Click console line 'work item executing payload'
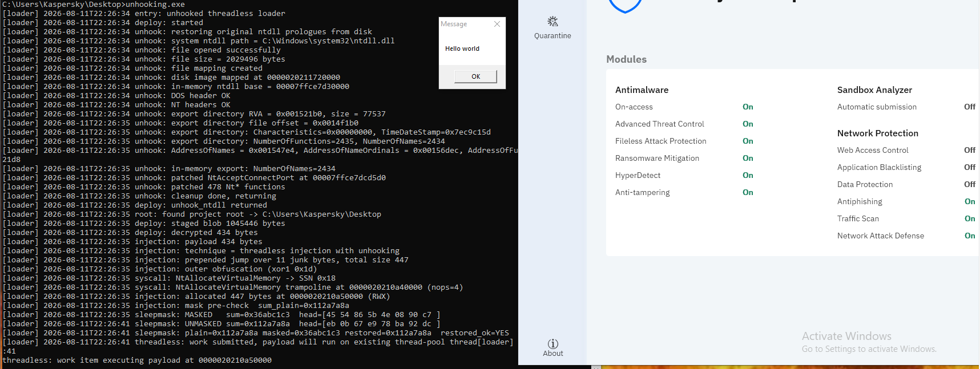This screenshot has height=369, width=980. click(137, 360)
